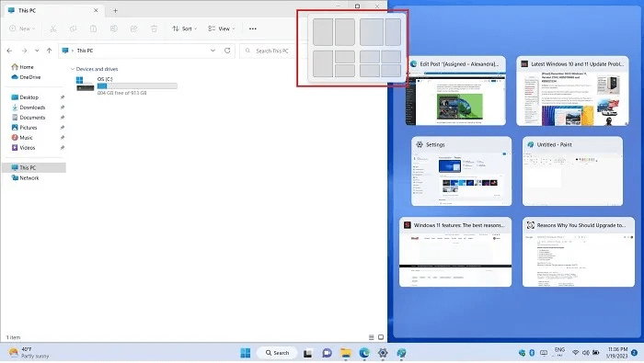Snap to top-right zone of three-pane layout
Screen dimensions: 644x363
[x=345, y=57]
